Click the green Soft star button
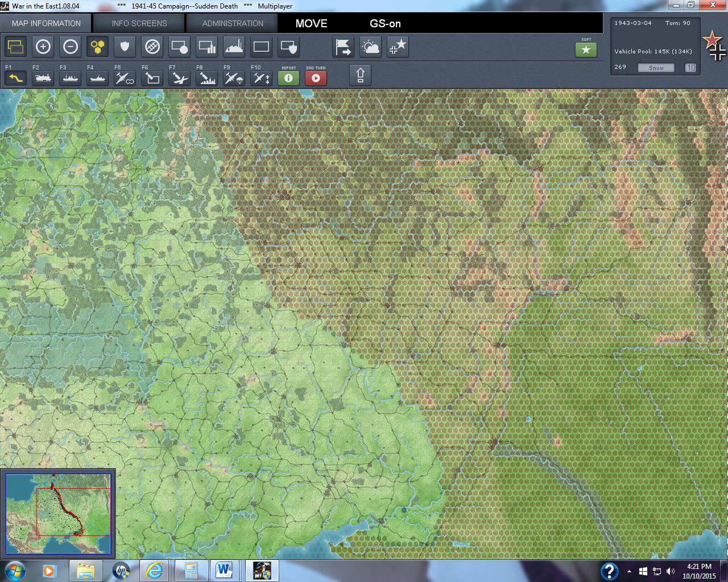 coord(586,49)
